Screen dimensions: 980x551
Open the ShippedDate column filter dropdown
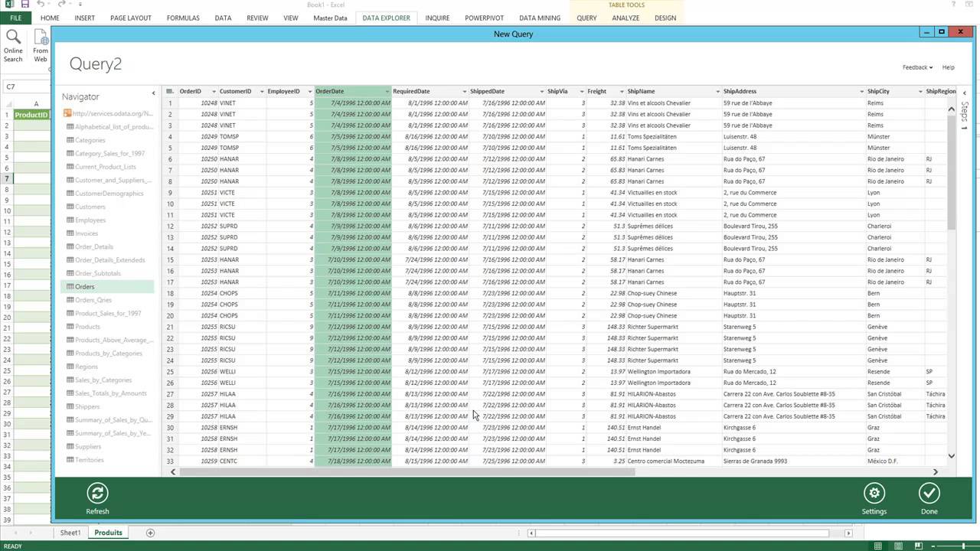(541, 91)
